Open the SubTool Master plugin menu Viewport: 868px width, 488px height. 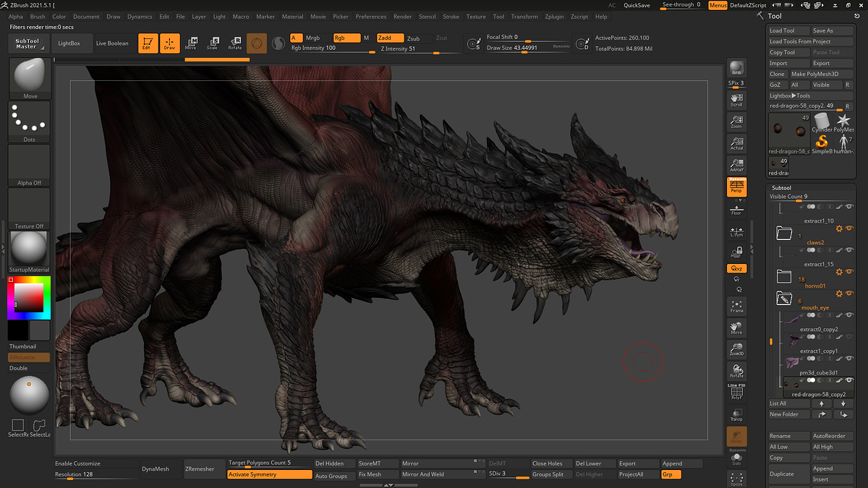29,43
